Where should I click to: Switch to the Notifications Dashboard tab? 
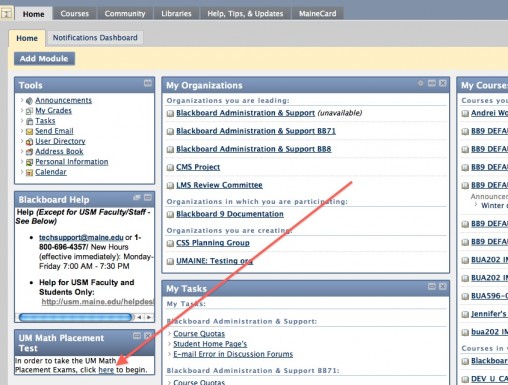pos(95,38)
